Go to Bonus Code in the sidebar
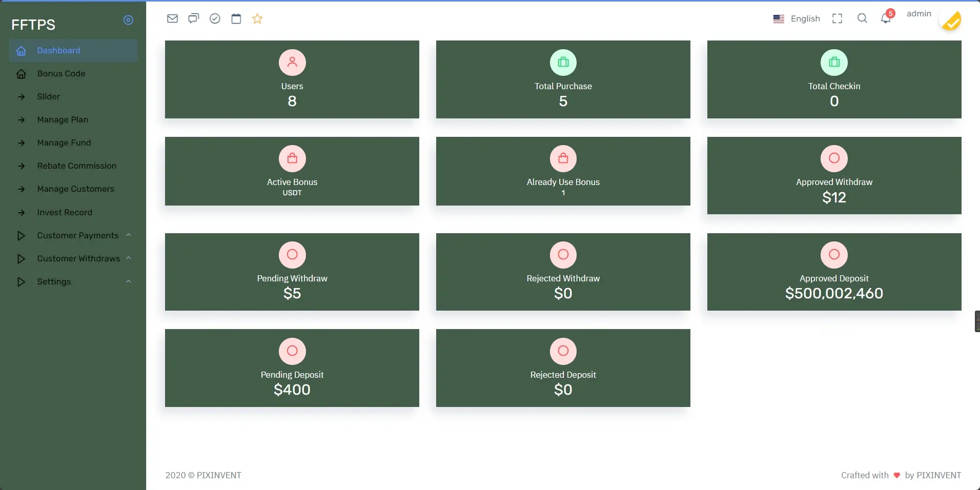The height and width of the screenshot is (490, 980). (x=61, y=74)
